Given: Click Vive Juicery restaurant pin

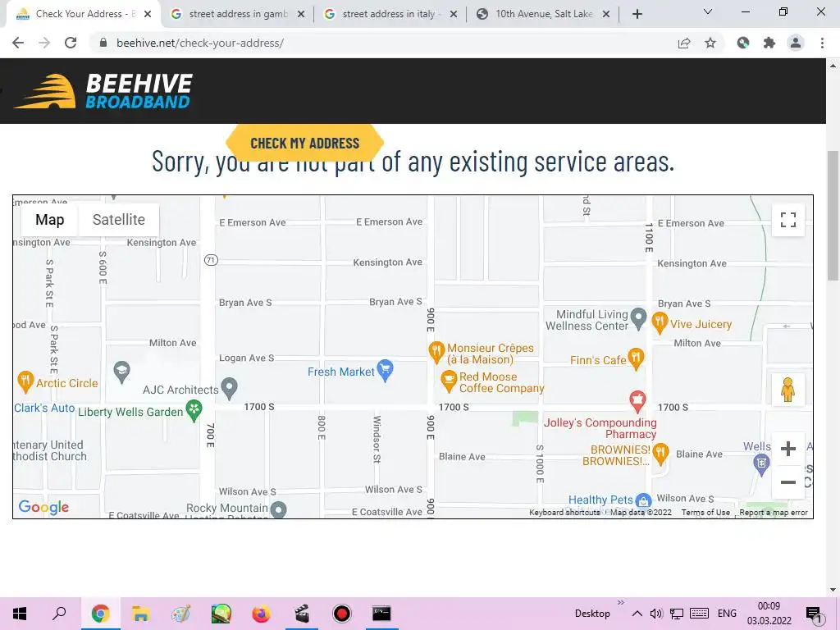Looking at the screenshot, I should pyautogui.click(x=660, y=323).
